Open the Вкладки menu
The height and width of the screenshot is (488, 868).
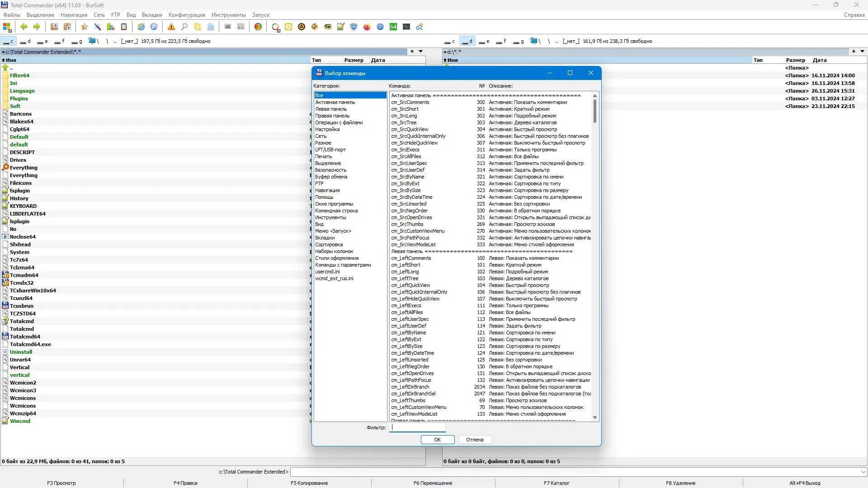point(152,15)
